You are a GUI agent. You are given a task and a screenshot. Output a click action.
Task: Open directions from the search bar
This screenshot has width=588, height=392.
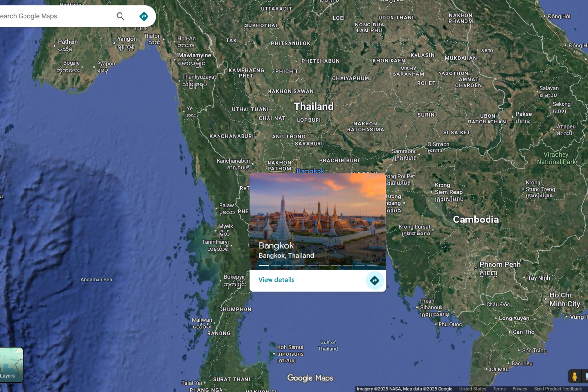144,16
